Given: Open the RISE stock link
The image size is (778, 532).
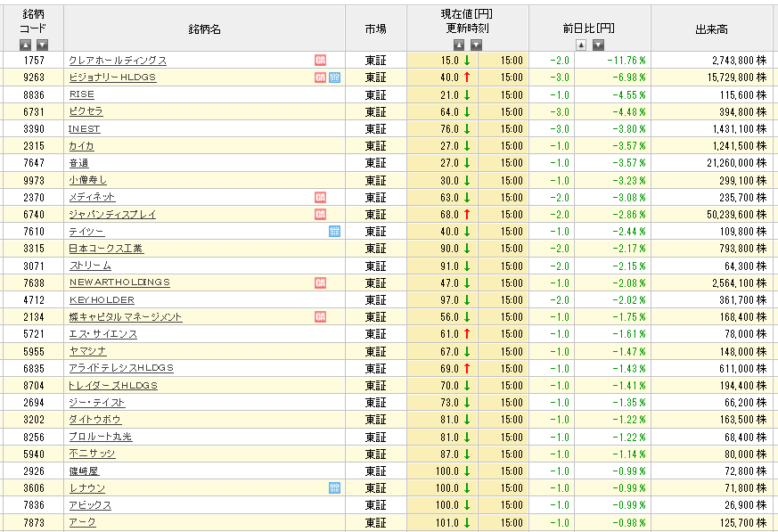Looking at the screenshot, I should coord(81,94).
